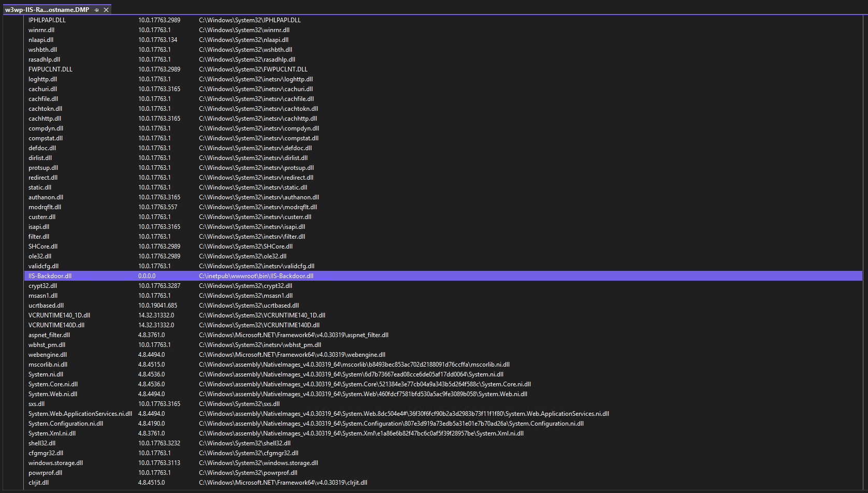The width and height of the screenshot is (868, 493).
Task: Click the webengine.dll Framework64 path
Action: (x=292, y=355)
